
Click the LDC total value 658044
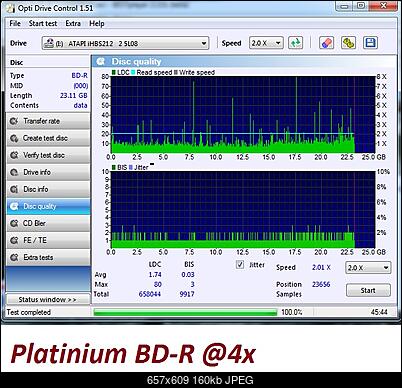pos(150,294)
